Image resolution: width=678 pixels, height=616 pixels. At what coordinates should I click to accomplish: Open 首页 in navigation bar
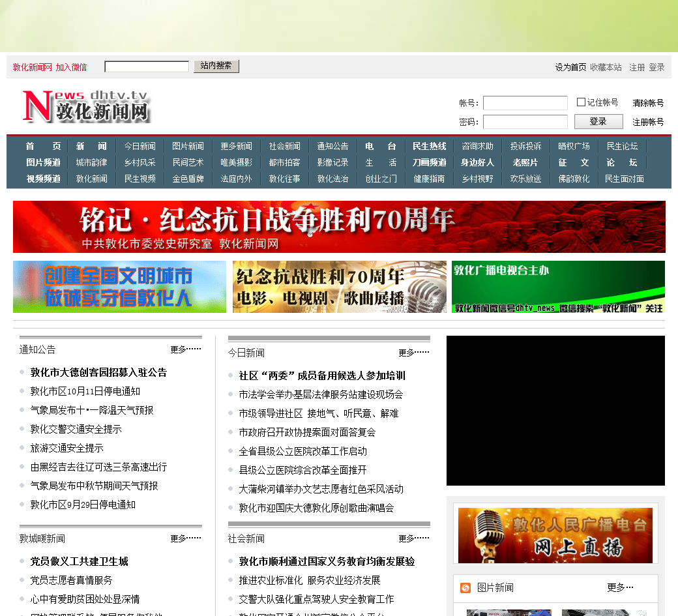[43, 146]
